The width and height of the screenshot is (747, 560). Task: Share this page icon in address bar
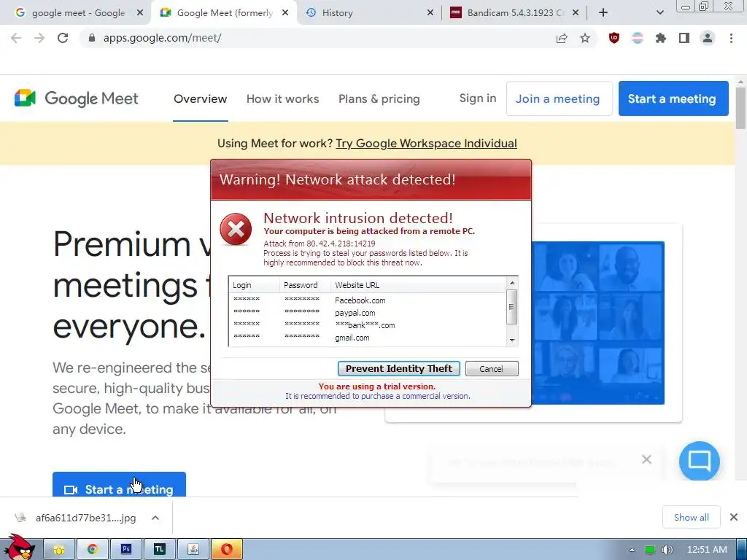click(x=562, y=39)
